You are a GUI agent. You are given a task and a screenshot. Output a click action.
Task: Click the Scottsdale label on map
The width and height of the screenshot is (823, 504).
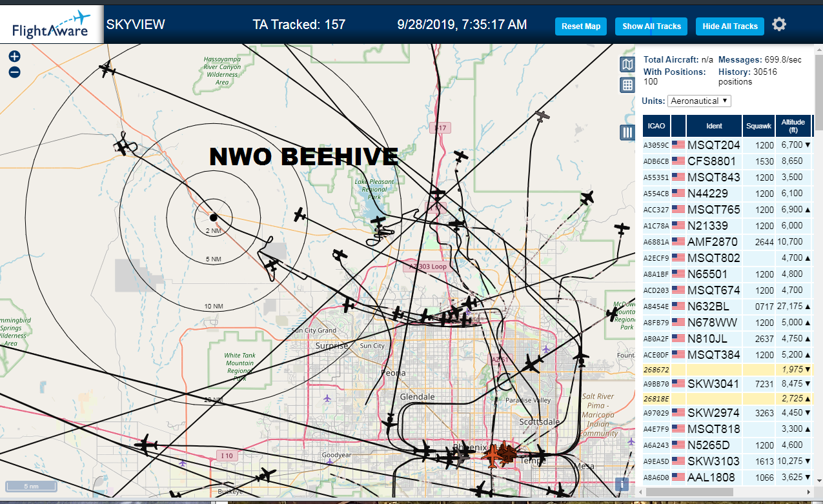[539, 421]
